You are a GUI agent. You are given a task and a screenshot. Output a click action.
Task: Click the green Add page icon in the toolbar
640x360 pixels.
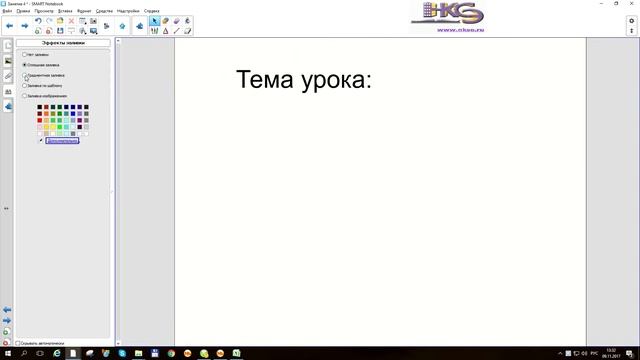point(38,31)
